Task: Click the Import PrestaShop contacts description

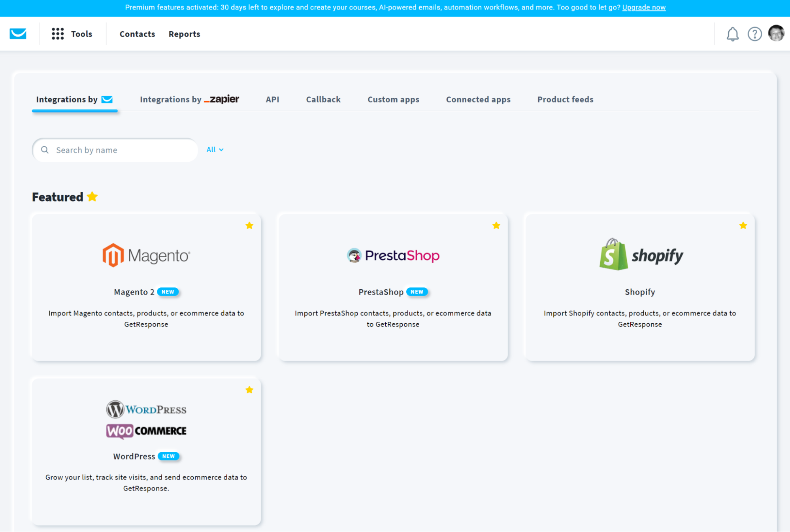Action: [x=393, y=319]
